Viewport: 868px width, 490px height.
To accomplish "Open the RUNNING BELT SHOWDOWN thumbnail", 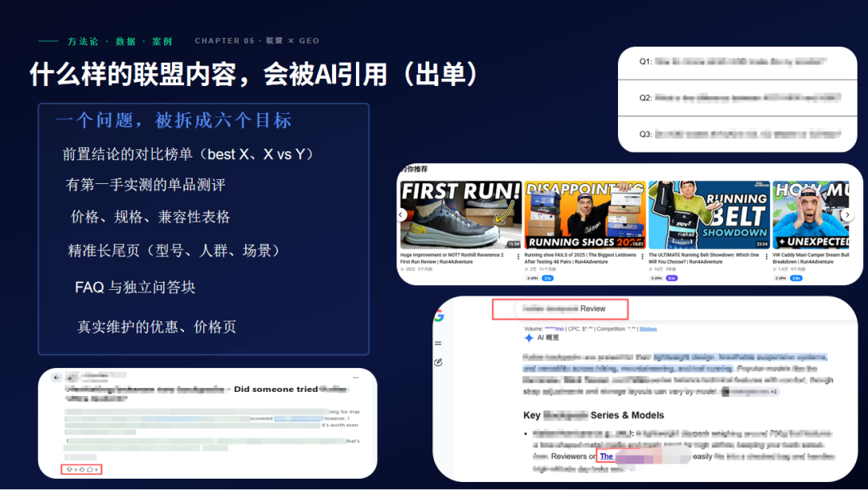I will (709, 214).
